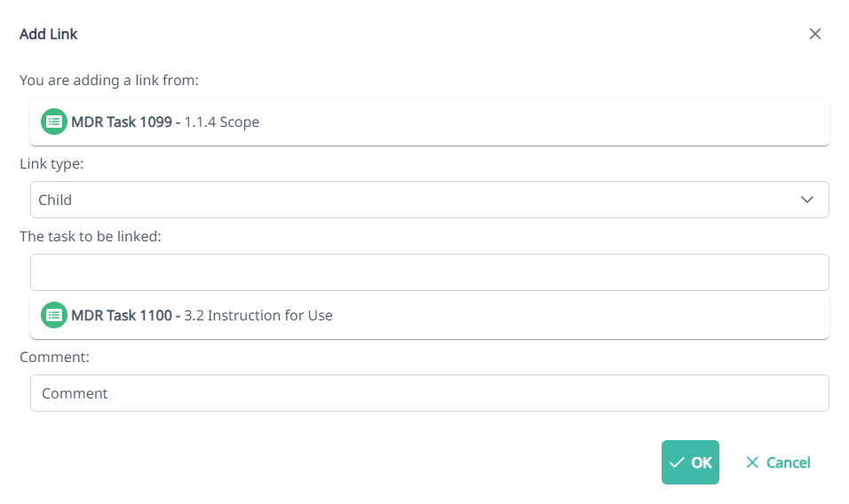This screenshot has width=849, height=504.
Task: Click the "The task to be linked:" label
Action: (90, 237)
